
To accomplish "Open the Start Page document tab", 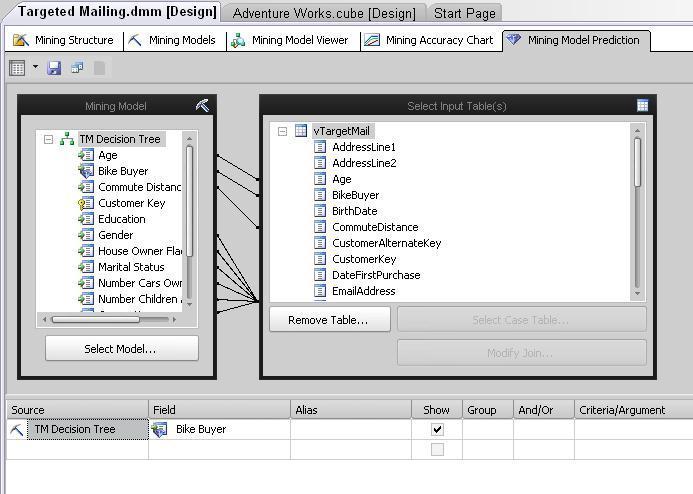I will 465,13.
